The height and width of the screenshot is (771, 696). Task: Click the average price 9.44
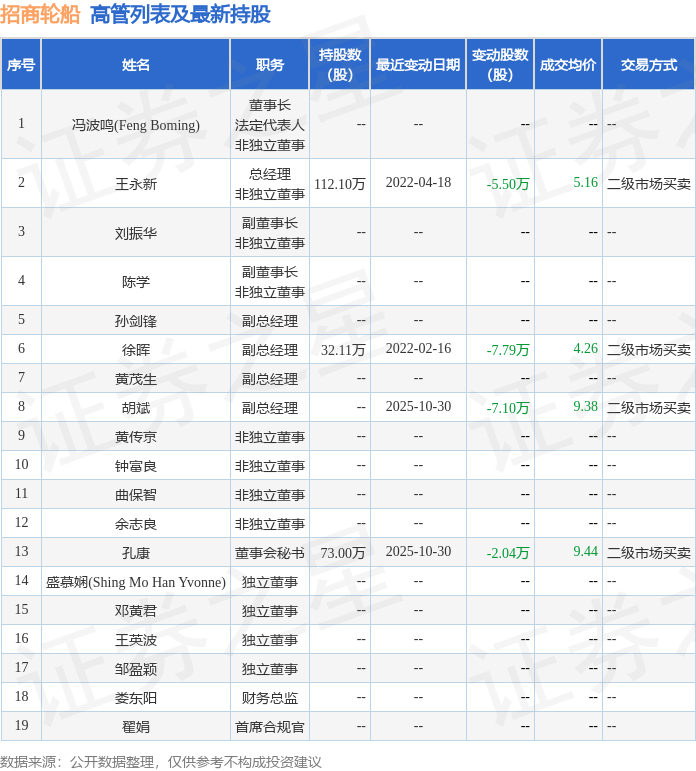(585, 552)
